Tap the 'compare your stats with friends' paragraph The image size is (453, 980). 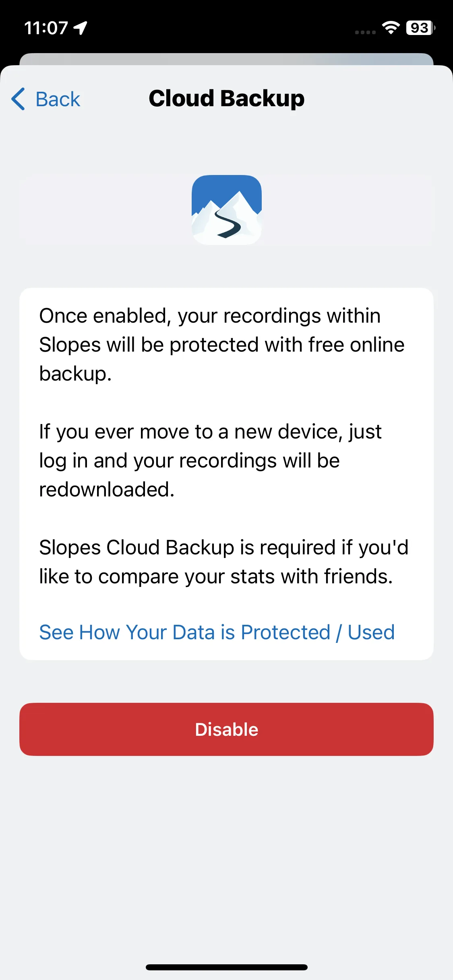point(224,562)
